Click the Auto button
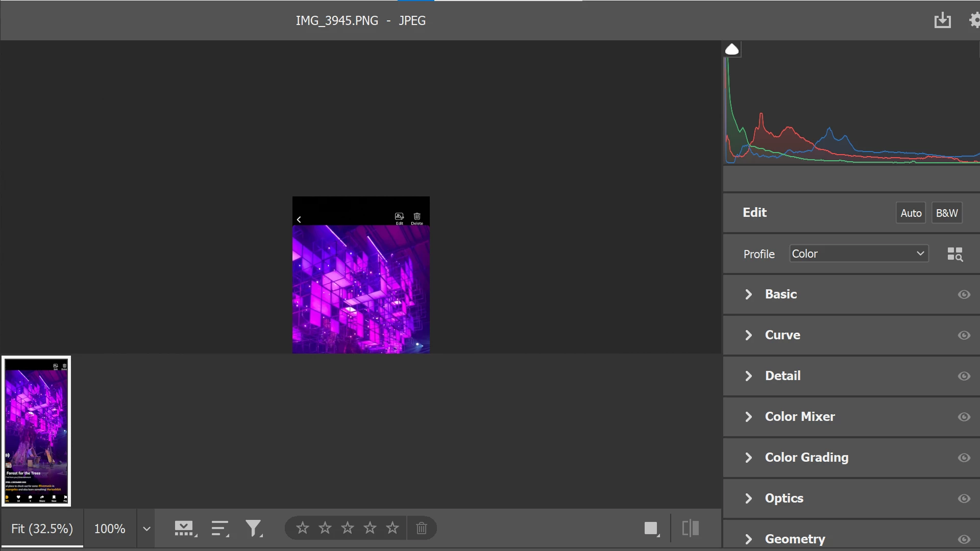 coord(911,213)
